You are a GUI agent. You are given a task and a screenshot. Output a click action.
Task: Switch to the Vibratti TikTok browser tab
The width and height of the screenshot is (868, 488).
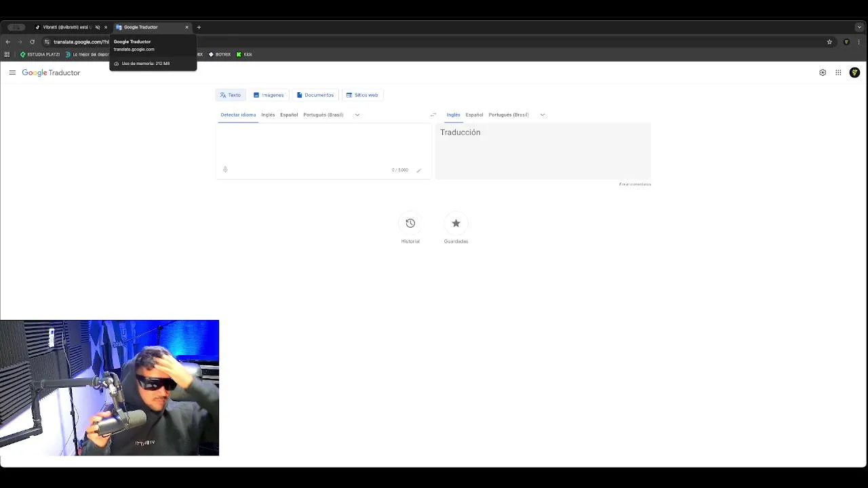[65, 27]
